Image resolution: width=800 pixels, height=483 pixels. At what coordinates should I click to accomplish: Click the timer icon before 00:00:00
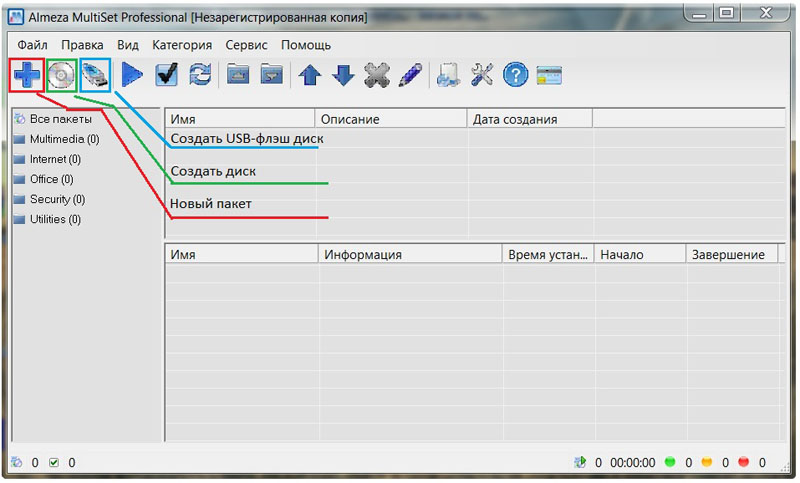pyautogui.click(x=580, y=462)
